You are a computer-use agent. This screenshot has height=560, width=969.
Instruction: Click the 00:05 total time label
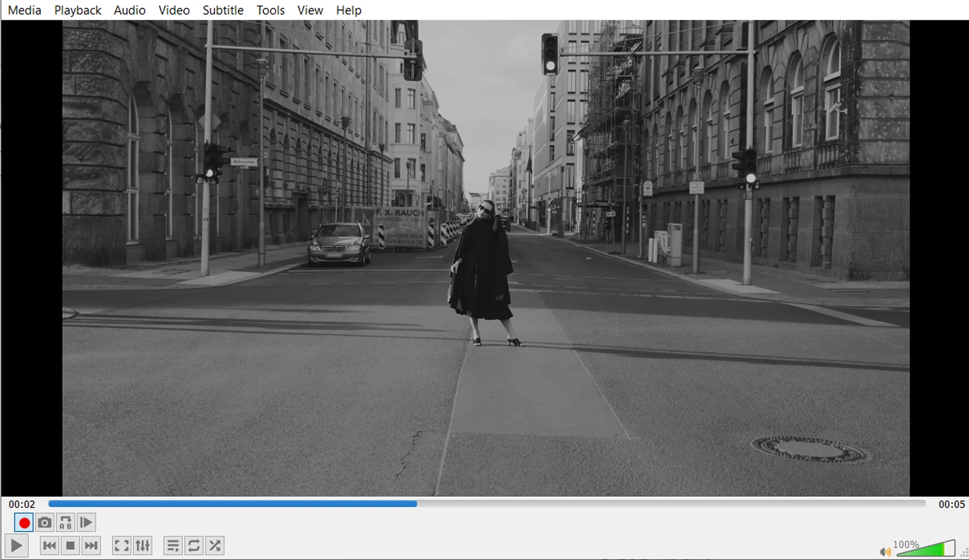tap(951, 504)
